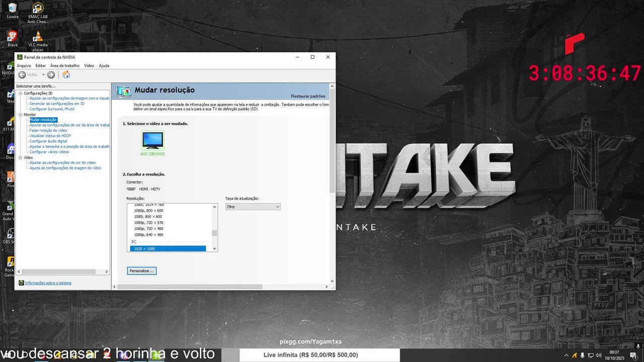The image size is (644, 362).
Task: Open the Arquivo menu
Action: pos(24,65)
